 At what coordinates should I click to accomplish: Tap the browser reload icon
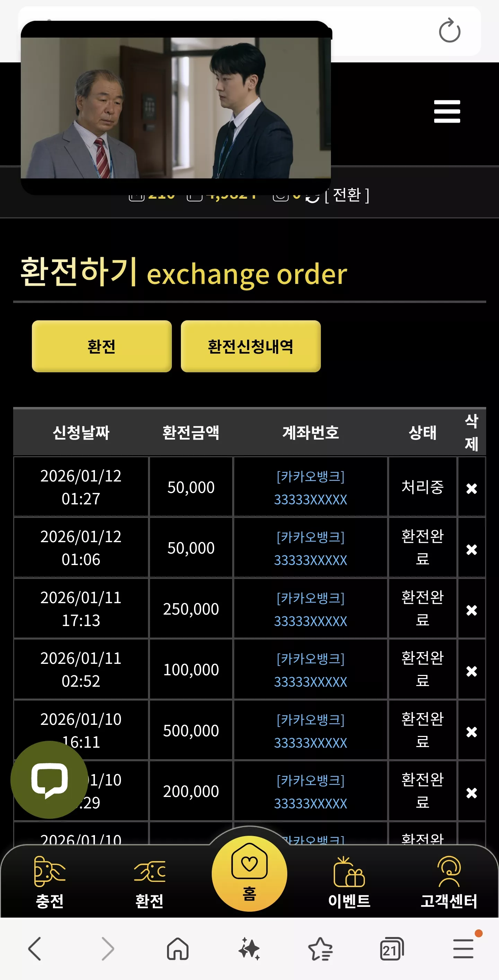tap(449, 31)
